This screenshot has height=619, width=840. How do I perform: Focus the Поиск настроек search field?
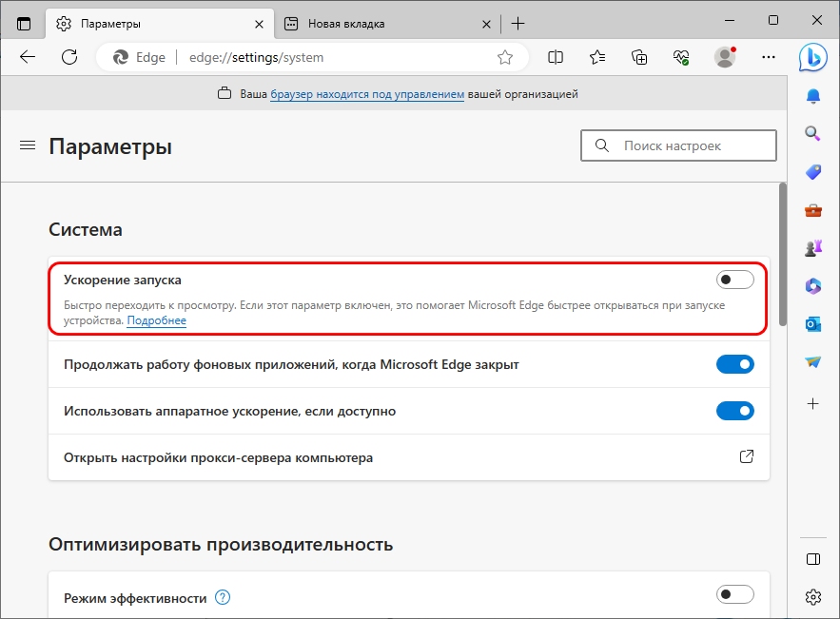[678, 145]
